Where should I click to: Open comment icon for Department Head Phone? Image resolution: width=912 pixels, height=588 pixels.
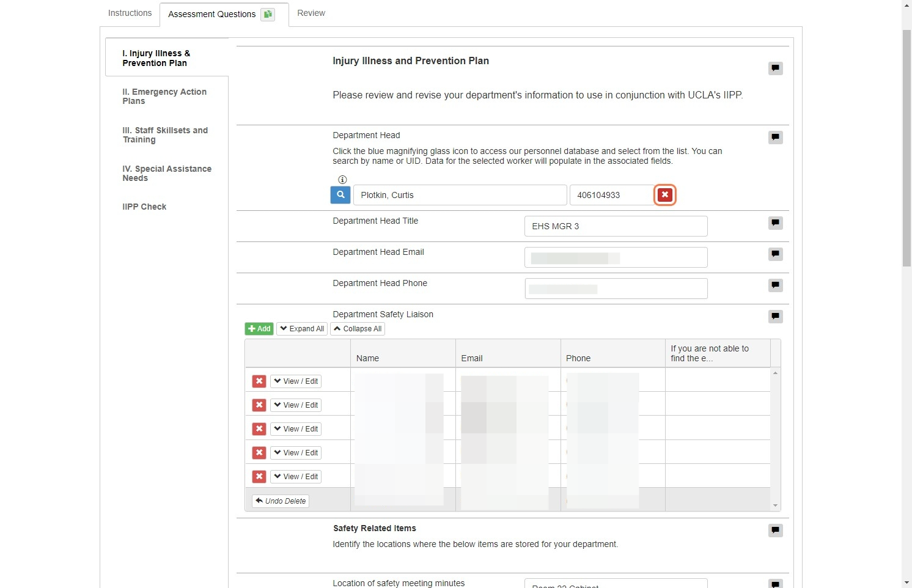(776, 285)
